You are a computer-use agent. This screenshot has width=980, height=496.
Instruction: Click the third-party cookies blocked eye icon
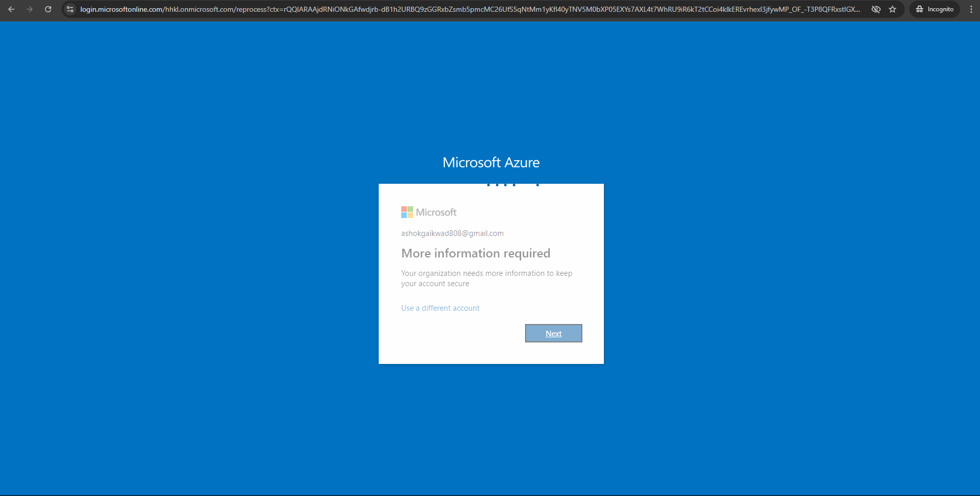coord(876,9)
